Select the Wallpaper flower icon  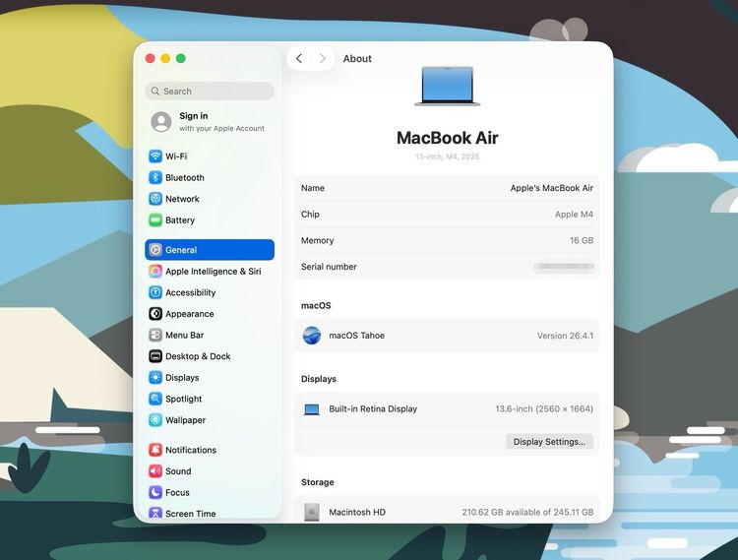point(155,420)
